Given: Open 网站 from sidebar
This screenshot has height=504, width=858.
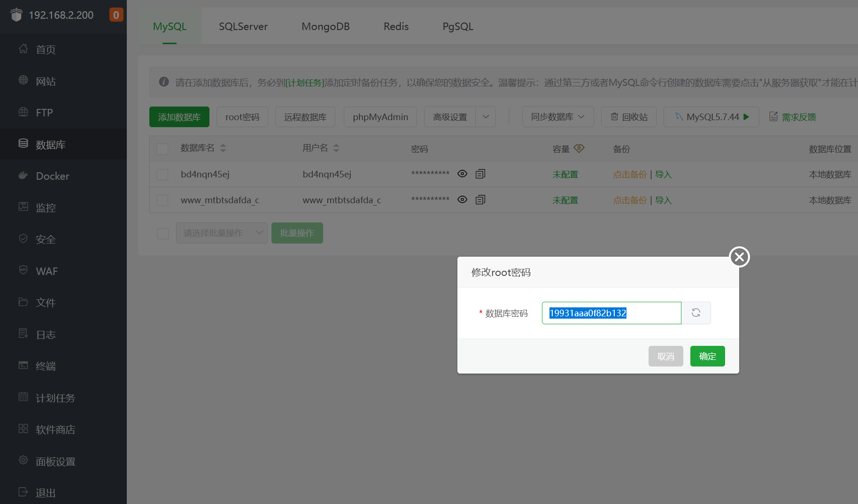Looking at the screenshot, I should [x=63, y=81].
